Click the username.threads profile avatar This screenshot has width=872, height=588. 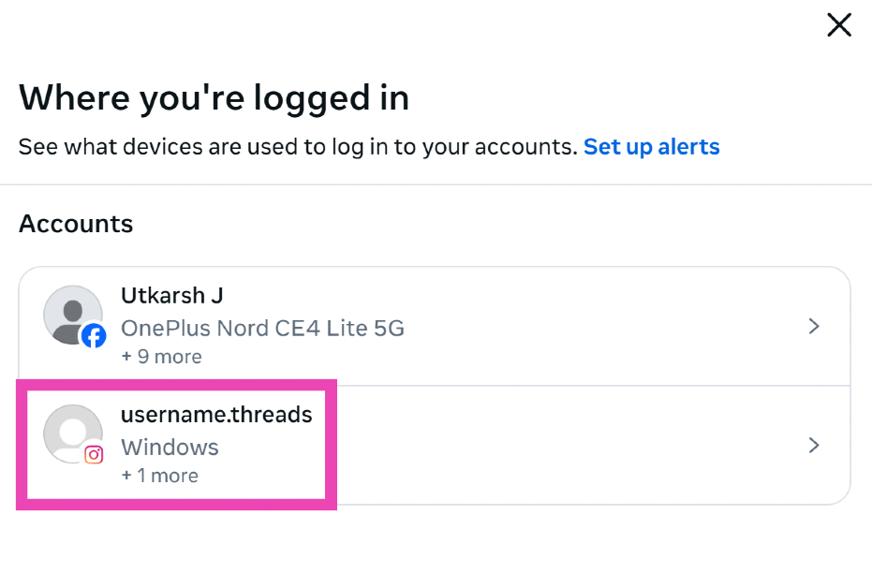(71, 433)
